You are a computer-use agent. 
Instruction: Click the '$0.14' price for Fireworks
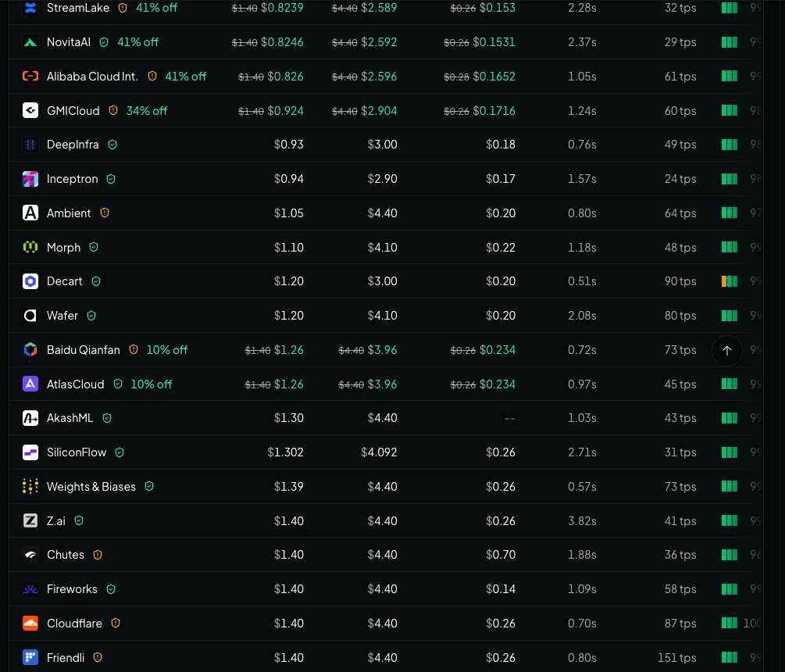pos(501,589)
